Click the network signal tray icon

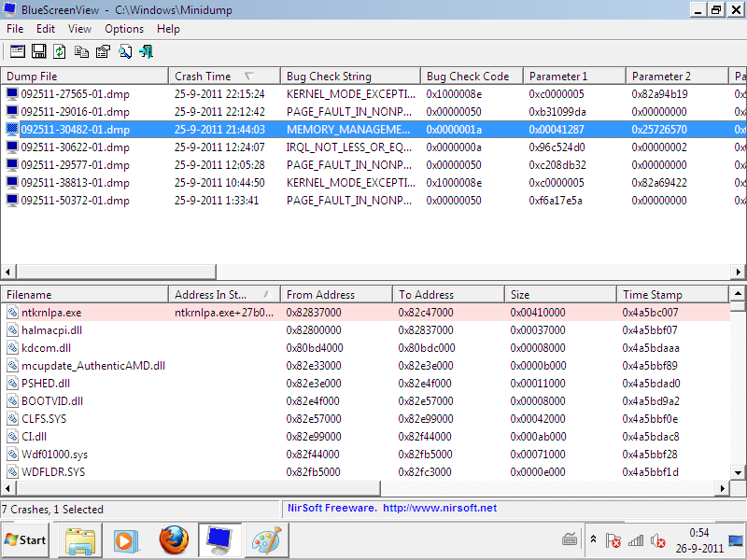pyautogui.click(x=636, y=540)
